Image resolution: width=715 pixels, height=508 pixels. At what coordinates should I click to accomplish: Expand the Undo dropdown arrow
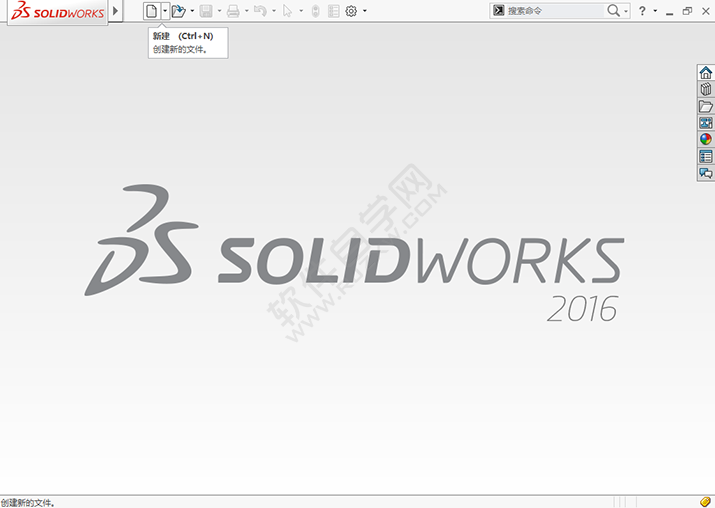click(274, 11)
